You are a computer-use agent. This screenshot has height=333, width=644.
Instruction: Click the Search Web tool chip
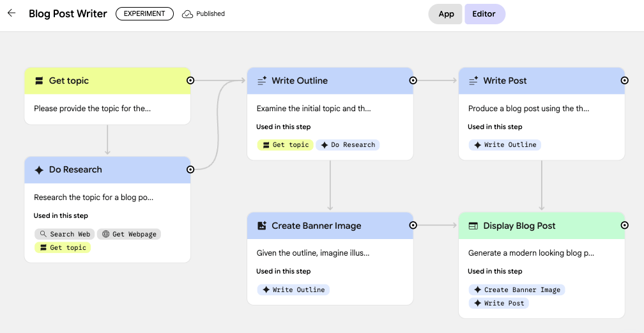point(65,235)
